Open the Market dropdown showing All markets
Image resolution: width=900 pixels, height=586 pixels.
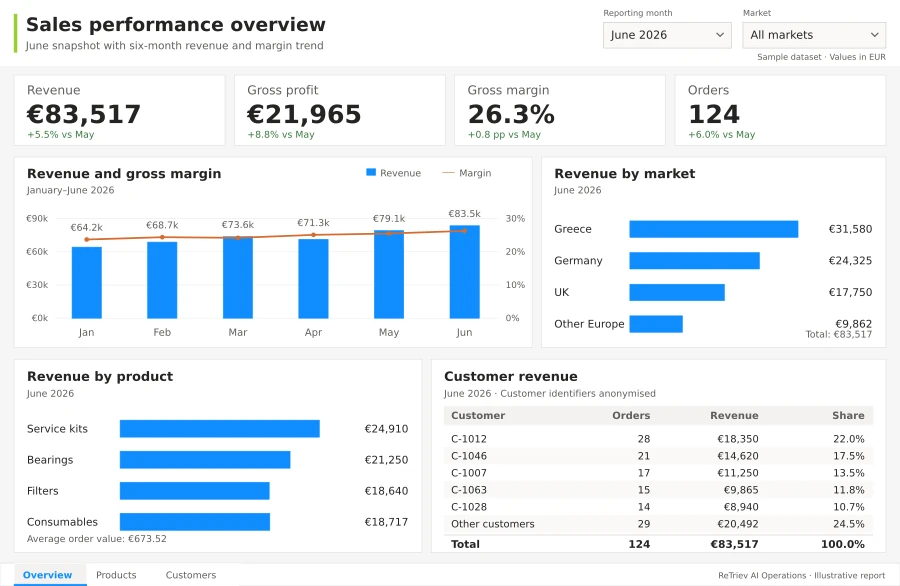[x=814, y=35]
